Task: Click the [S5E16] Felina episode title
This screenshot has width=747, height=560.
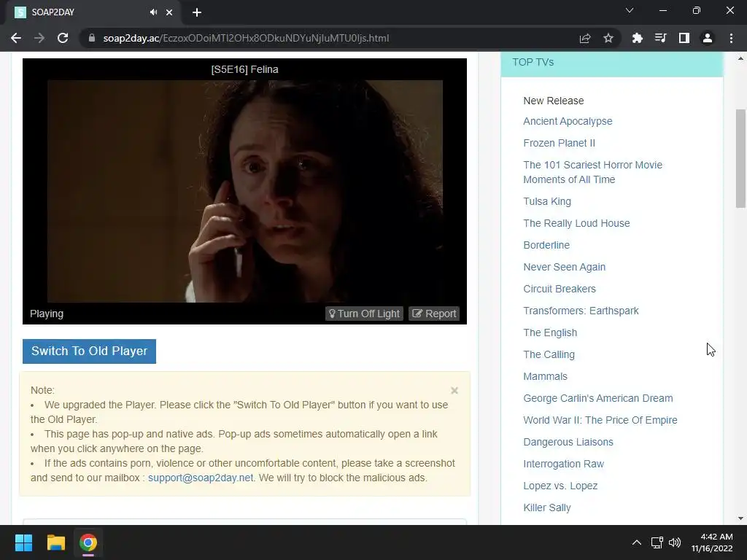Action: tap(245, 69)
